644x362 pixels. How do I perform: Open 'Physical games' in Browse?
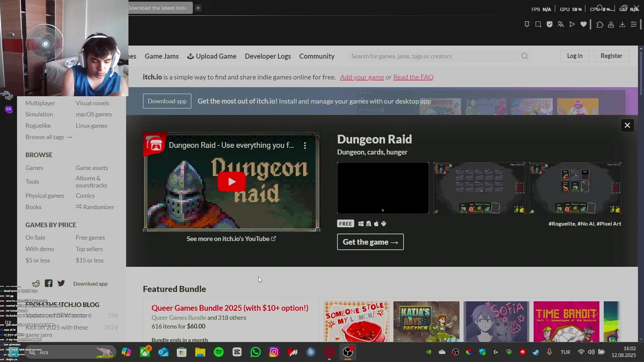pyautogui.click(x=45, y=196)
